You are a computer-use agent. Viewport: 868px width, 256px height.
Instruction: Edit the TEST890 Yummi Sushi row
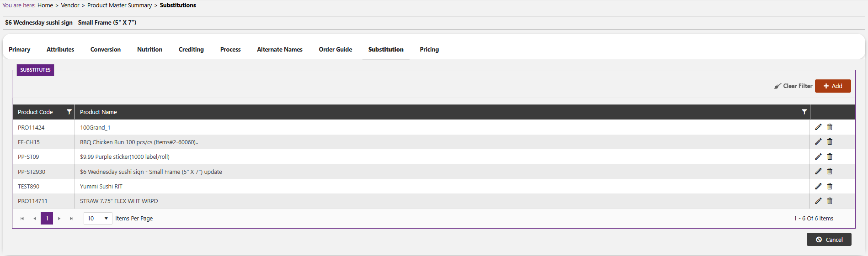point(818,186)
